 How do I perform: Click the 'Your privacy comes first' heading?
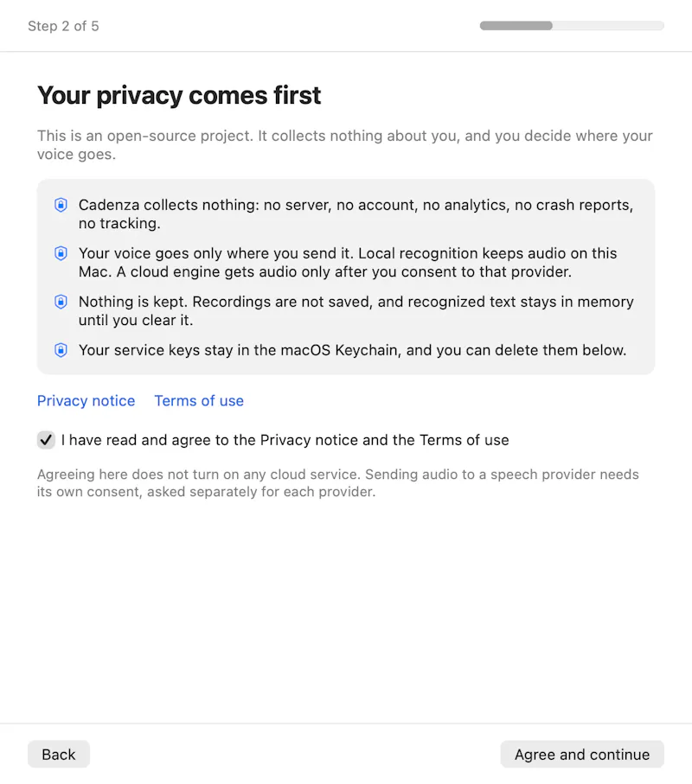coord(179,95)
